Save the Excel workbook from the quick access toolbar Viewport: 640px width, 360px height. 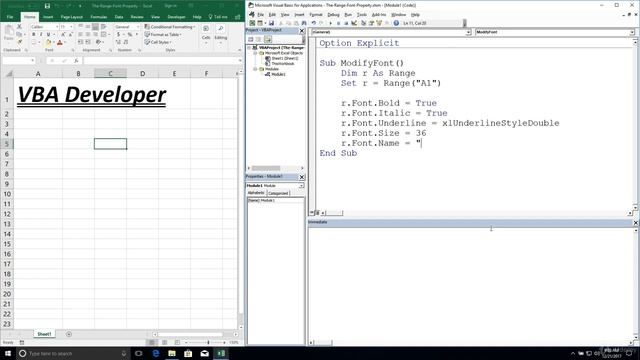click(x=47, y=6)
